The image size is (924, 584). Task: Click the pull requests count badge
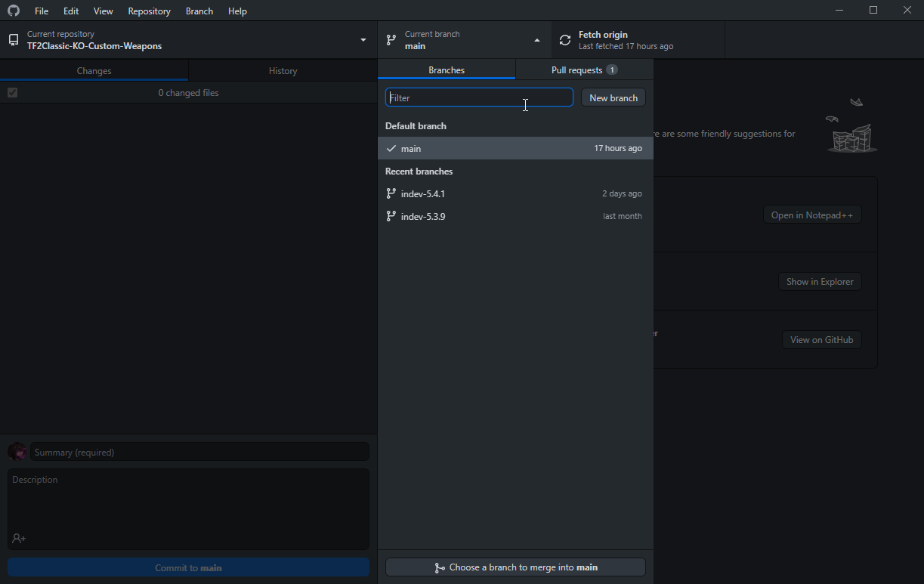[612, 70]
